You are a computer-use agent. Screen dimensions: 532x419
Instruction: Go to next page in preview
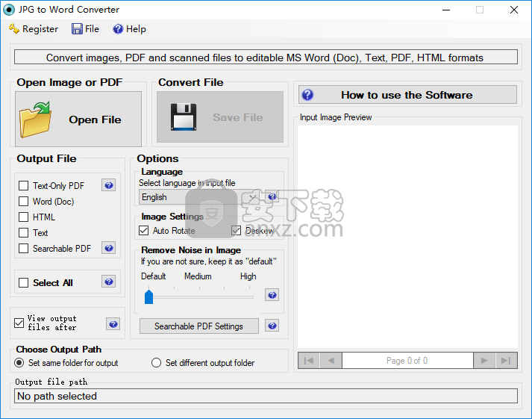click(484, 360)
